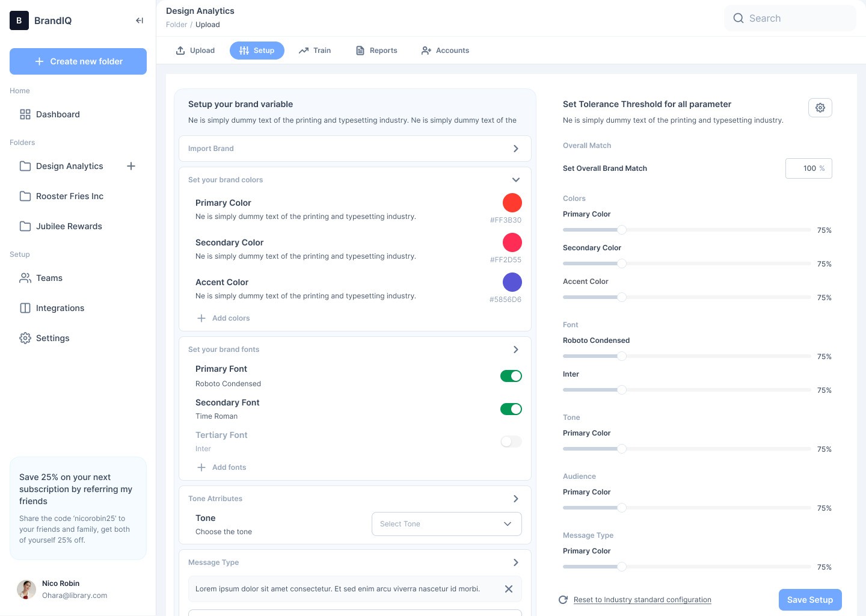Open tolerance threshold gear settings icon
Image resolution: width=866 pixels, height=616 pixels.
(820, 108)
